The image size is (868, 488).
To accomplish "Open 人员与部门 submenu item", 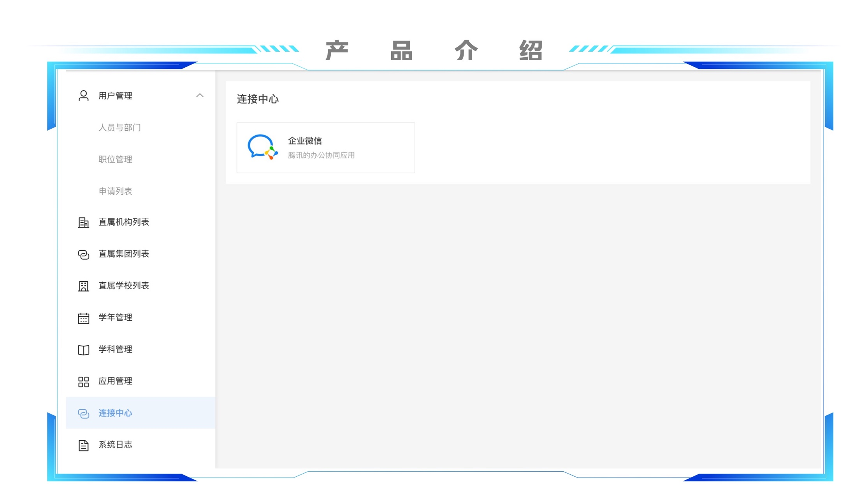I will [119, 128].
